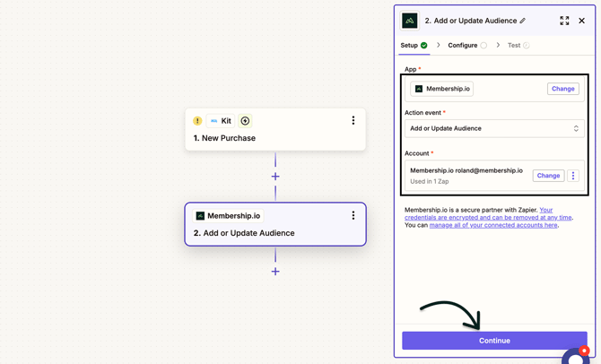Screen dimensions: 601x364
Task: Open account options three-dot menu
Action: click(x=573, y=176)
